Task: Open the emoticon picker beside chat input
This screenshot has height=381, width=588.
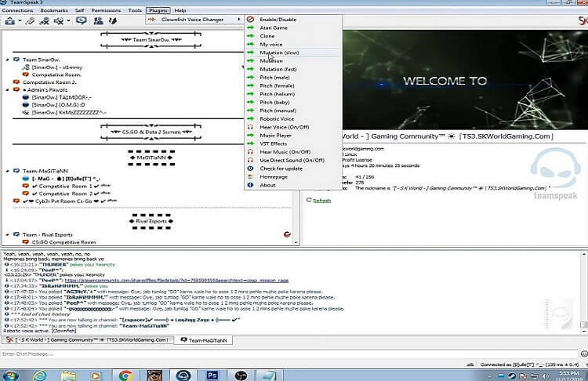Action: tap(583, 354)
